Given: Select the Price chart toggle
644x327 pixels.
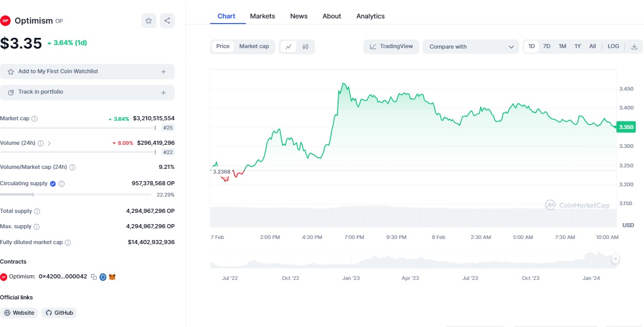Looking at the screenshot, I should click(223, 47).
